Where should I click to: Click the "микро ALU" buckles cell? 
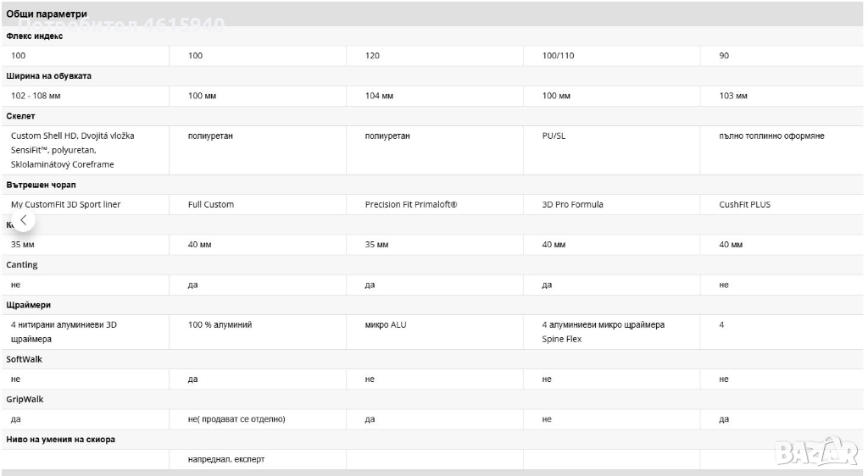point(385,325)
